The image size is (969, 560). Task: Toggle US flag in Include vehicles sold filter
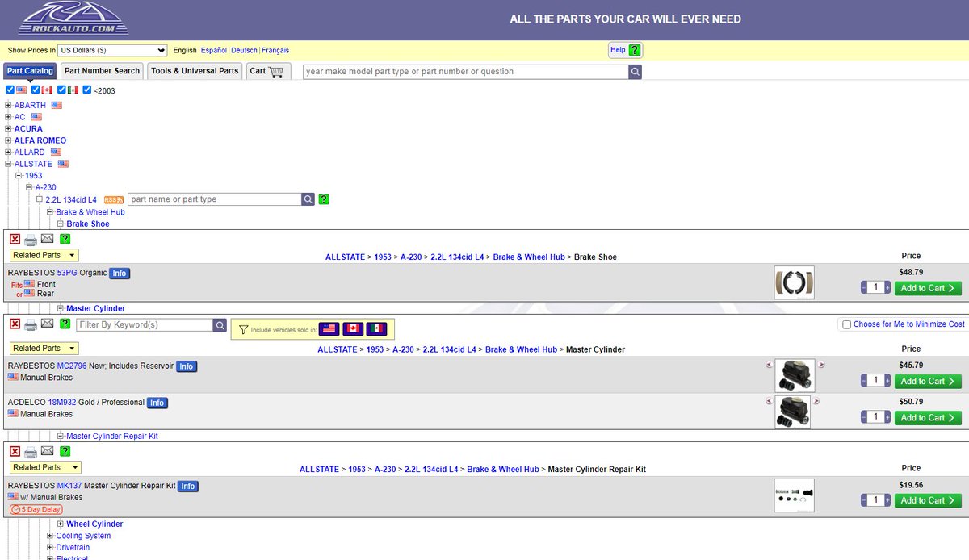point(329,329)
